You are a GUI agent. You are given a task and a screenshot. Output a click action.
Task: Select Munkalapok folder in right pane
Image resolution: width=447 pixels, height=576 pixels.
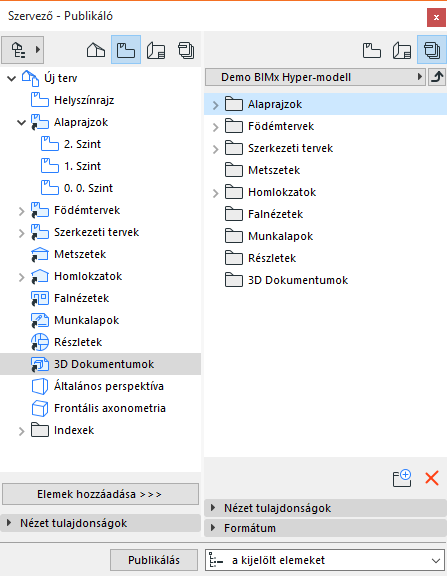[269, 237]
